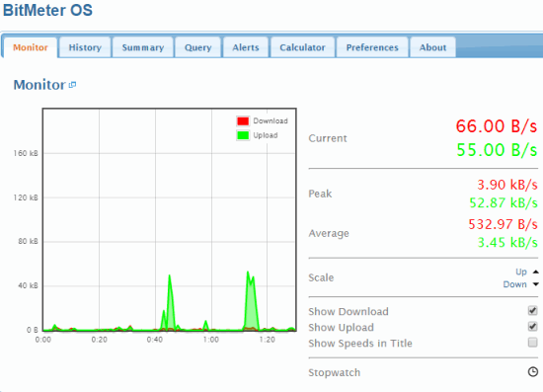The width and height of the screenshot is (543, 392).
Task: Click the scale Down arrow icon
Action: pos(536,284)
